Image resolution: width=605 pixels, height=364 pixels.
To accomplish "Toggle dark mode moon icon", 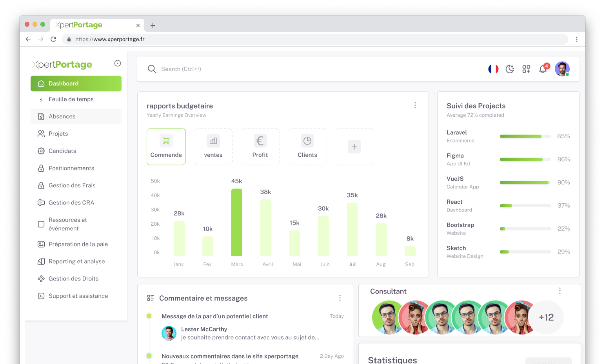I will click(x=510, y=69).
